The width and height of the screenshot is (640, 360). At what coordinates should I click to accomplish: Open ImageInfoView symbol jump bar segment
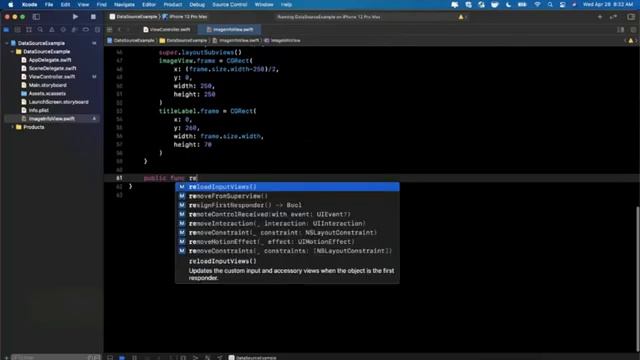coord(282,40)
